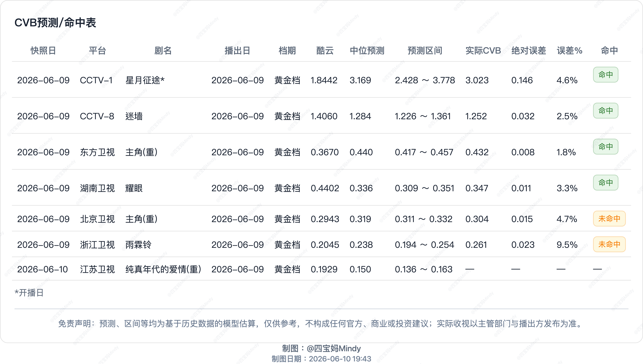Click the 北京卫视 platform cell
Image resolution: width=643 pixels, height=364 pixels.
97,219
